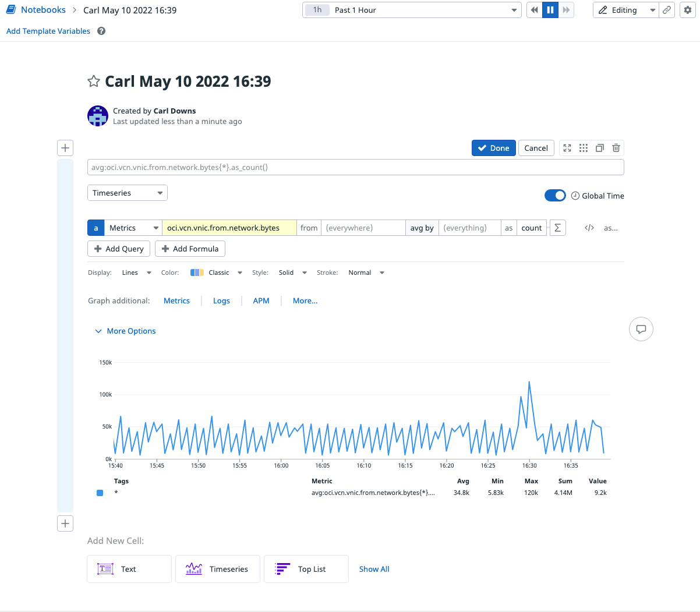Open the comment bubble beside the graph
700x612 pixels.
click(x=641, y=329)
